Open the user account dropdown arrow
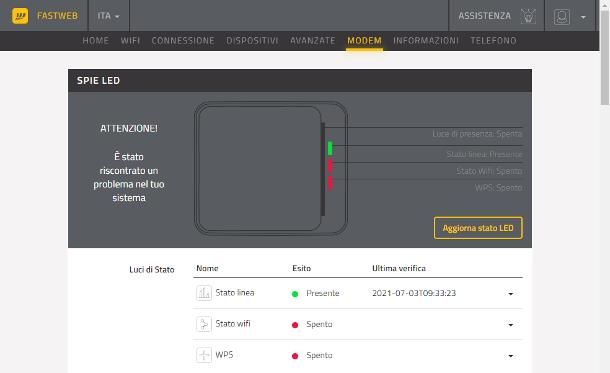 pos(583,17)
